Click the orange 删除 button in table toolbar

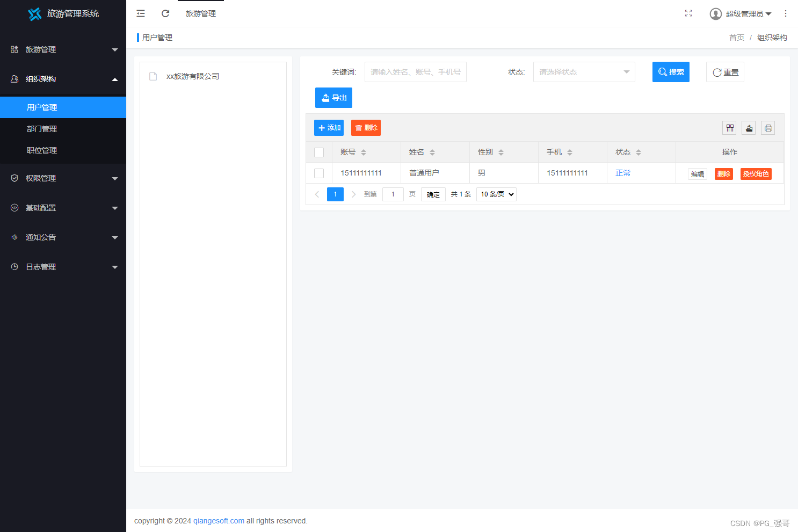(x=366, y=128)
